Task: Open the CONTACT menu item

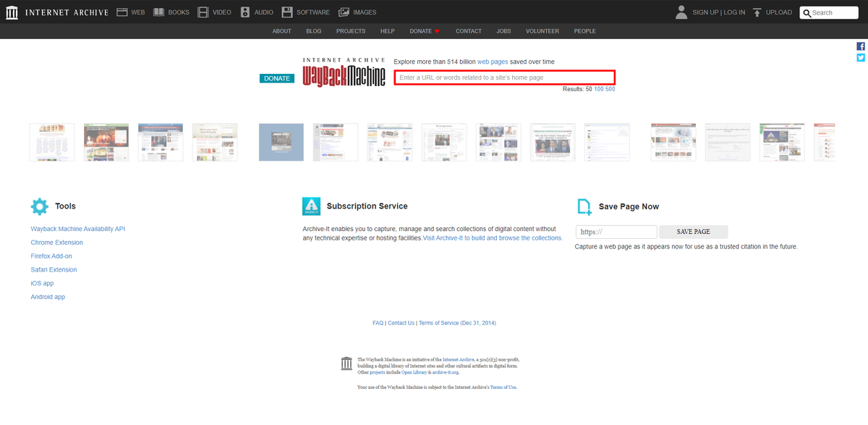Action: pyautogui.click(x=469, y=31)
